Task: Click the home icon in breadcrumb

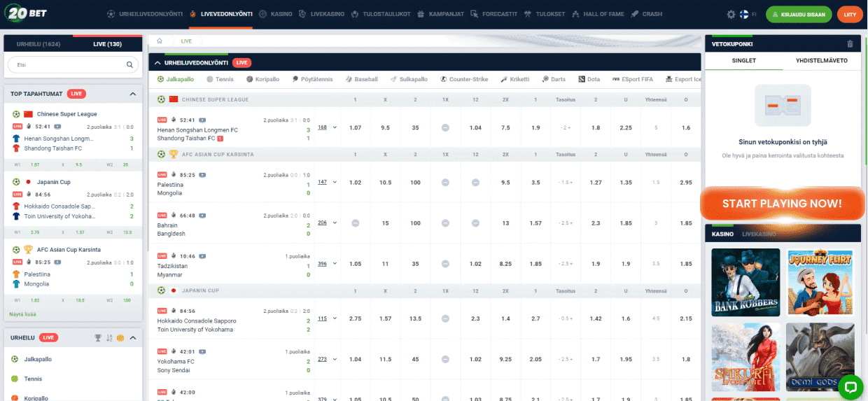Action: tap(160, 41)
